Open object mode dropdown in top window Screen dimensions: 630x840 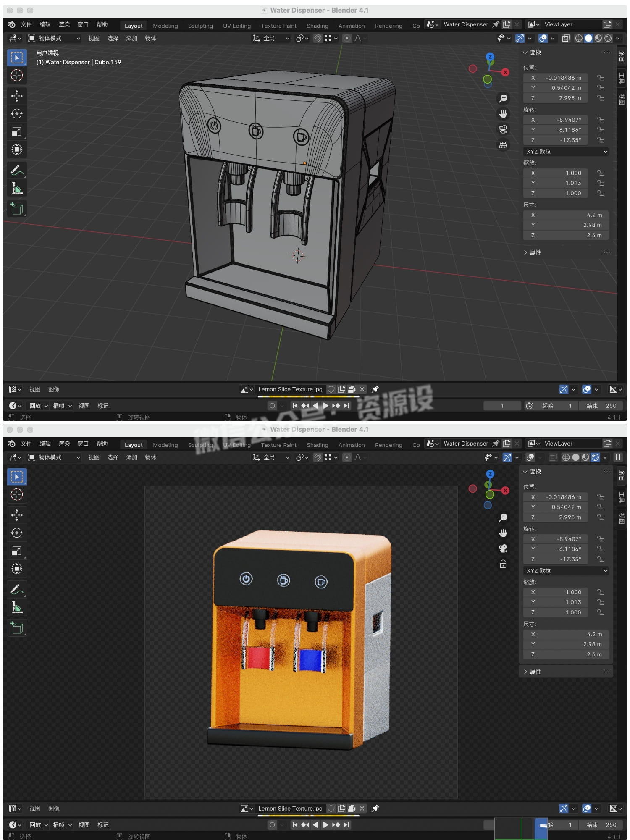tap(54, 38)
